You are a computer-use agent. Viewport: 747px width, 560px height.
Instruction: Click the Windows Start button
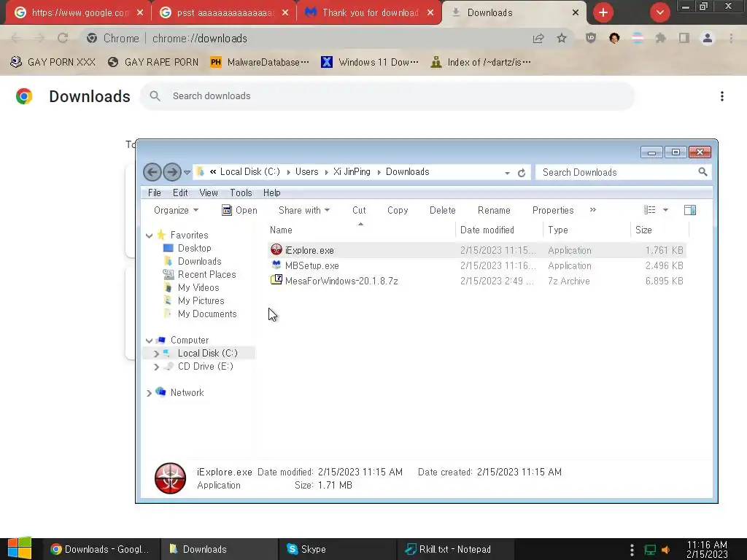tap(20, 548)
